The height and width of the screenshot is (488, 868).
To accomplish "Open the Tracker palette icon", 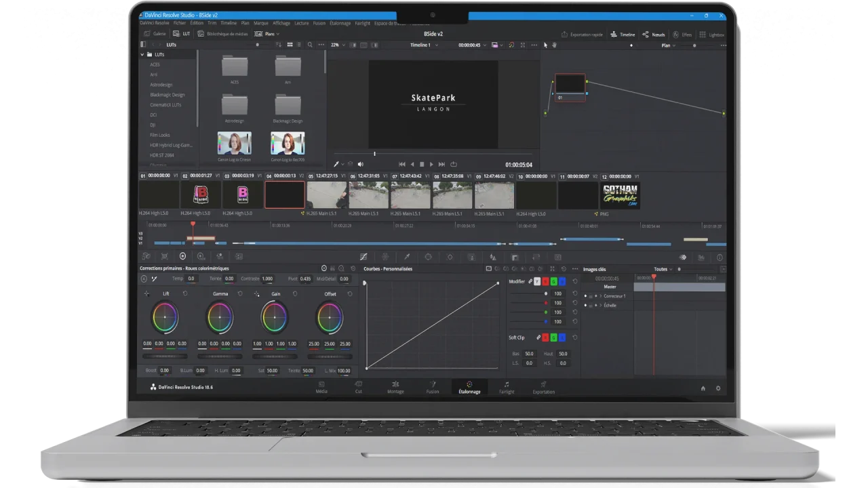I will click(450, 257).
